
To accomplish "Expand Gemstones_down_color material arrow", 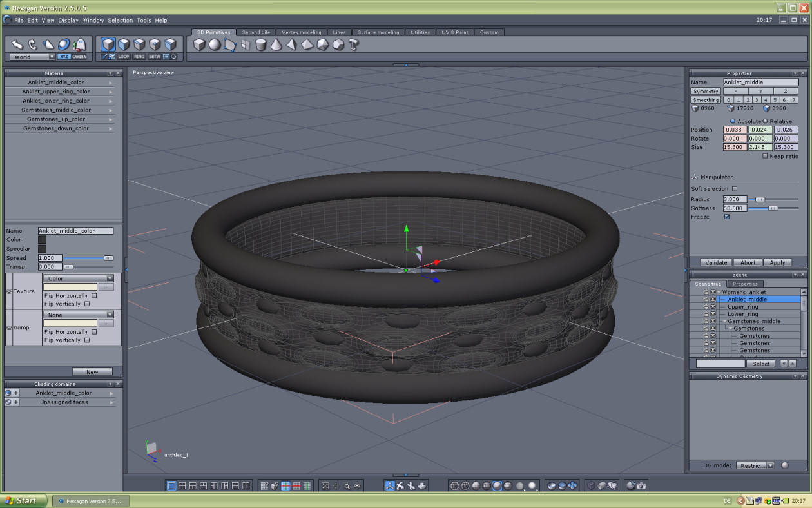I will tap(111, 128).
